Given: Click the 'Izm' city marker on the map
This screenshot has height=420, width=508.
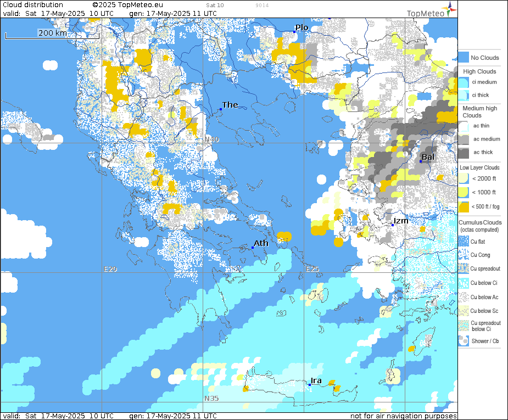Looking at the screenshot, I should tap(393, 225).
